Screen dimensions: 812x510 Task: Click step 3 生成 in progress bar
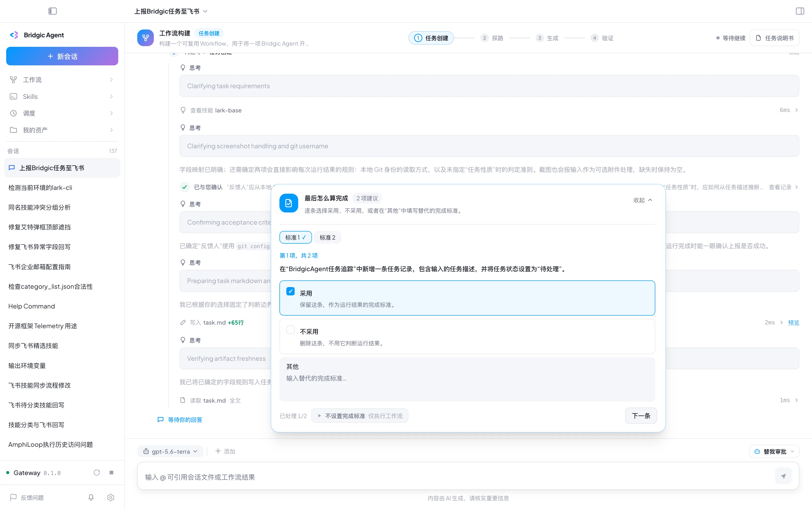(547, 38)
